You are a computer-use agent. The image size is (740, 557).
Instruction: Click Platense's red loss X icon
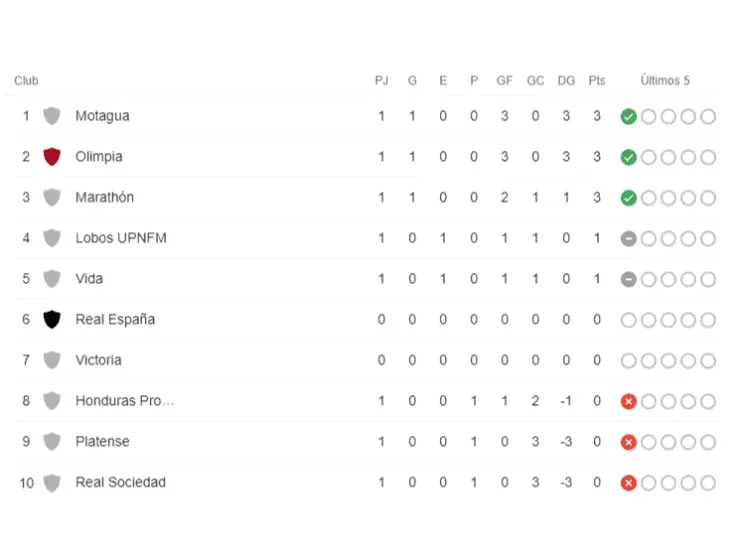[628, 442]
